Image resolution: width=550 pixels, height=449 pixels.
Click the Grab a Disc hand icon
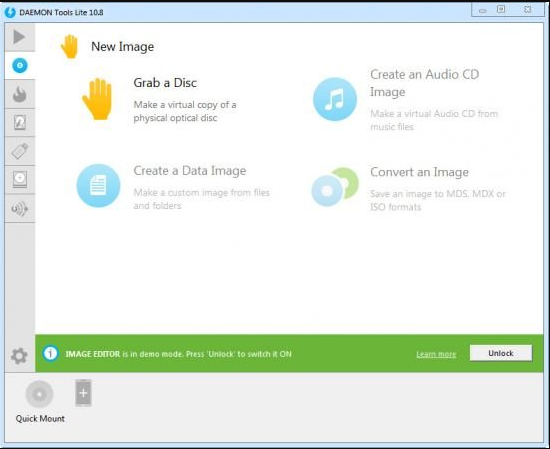[98, 99]
